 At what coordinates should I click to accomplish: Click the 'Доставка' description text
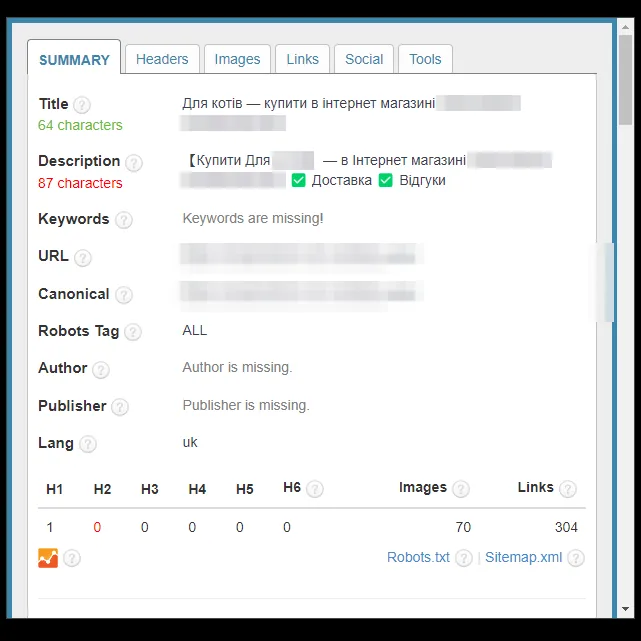click(x=342, y=180)
